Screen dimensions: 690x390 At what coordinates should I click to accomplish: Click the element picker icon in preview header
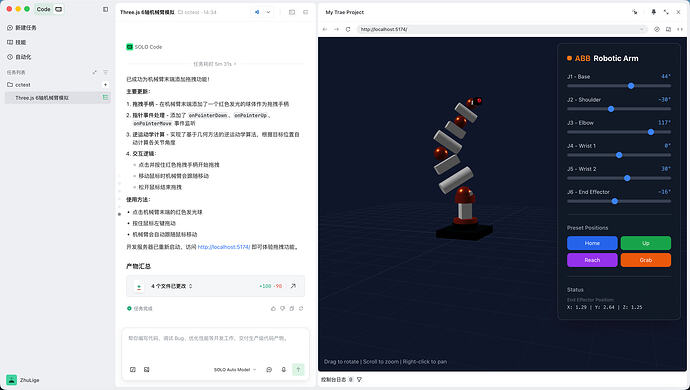click(635, 12)
